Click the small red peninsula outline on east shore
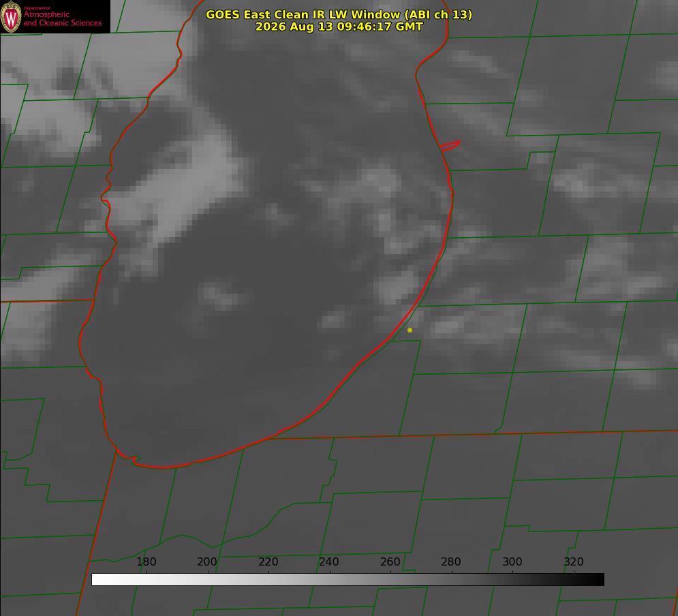This screenshot has height=616, width=678. point(450,146)
